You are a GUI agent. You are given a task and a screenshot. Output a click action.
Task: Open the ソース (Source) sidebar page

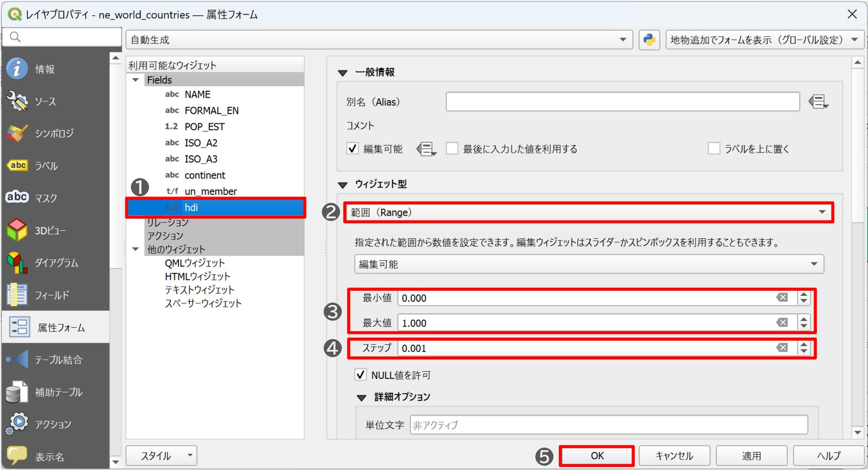[55, 101]
